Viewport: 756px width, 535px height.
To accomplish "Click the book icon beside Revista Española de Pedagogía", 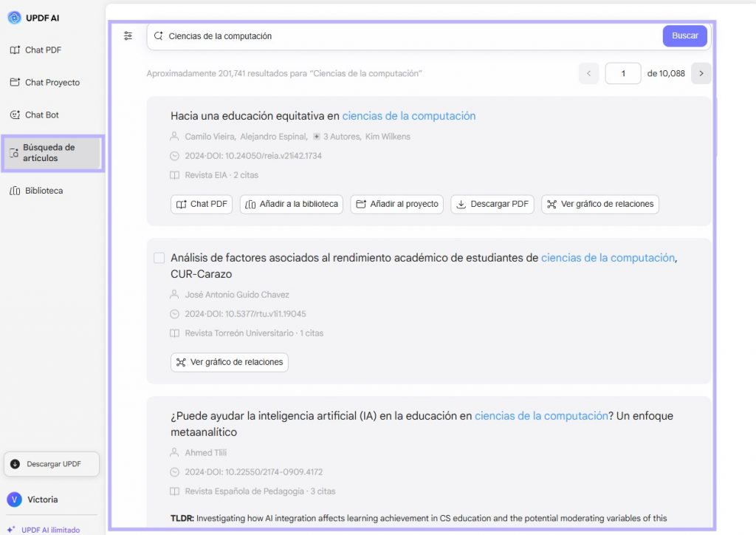I will (174, 491).
